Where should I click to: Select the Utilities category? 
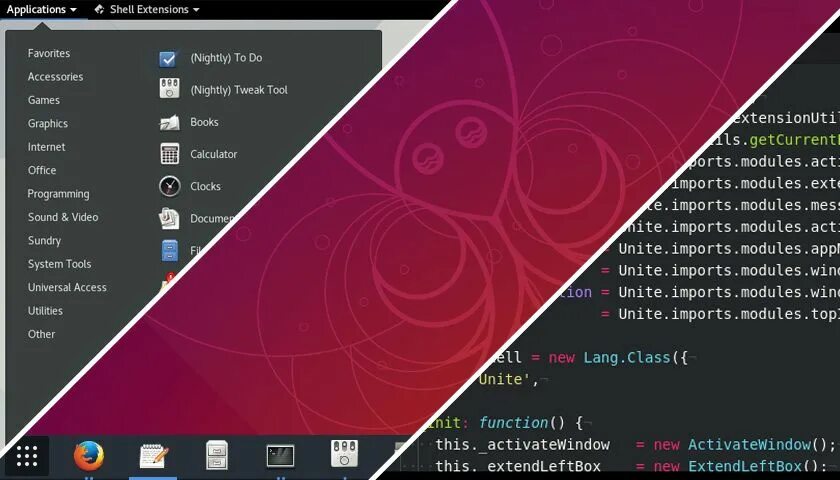(45, 311)
